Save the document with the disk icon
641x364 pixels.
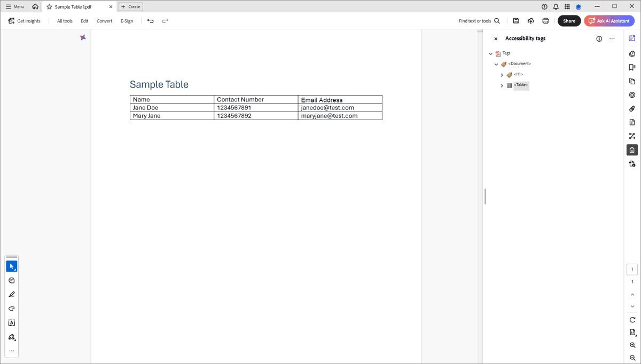click(x=516, y=21)
